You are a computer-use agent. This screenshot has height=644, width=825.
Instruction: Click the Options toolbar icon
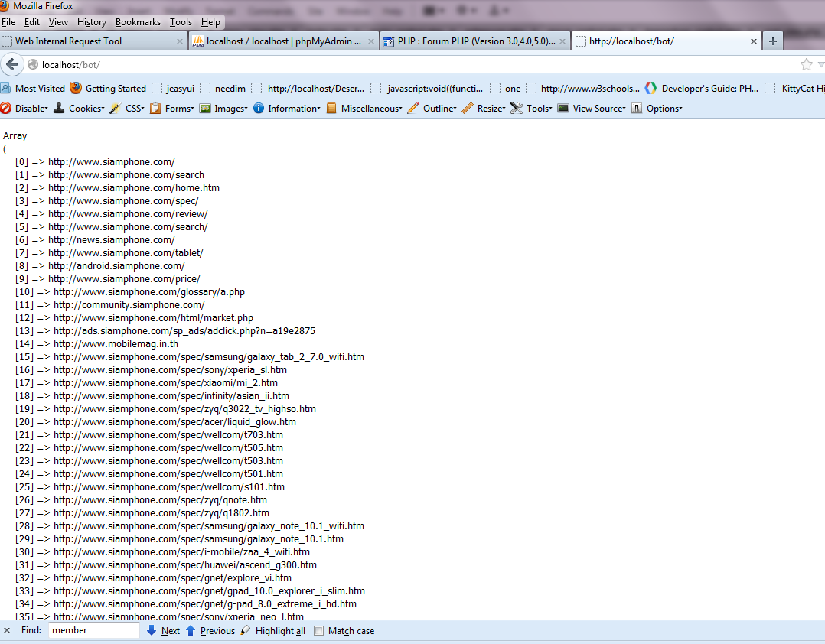pos(637,109)
